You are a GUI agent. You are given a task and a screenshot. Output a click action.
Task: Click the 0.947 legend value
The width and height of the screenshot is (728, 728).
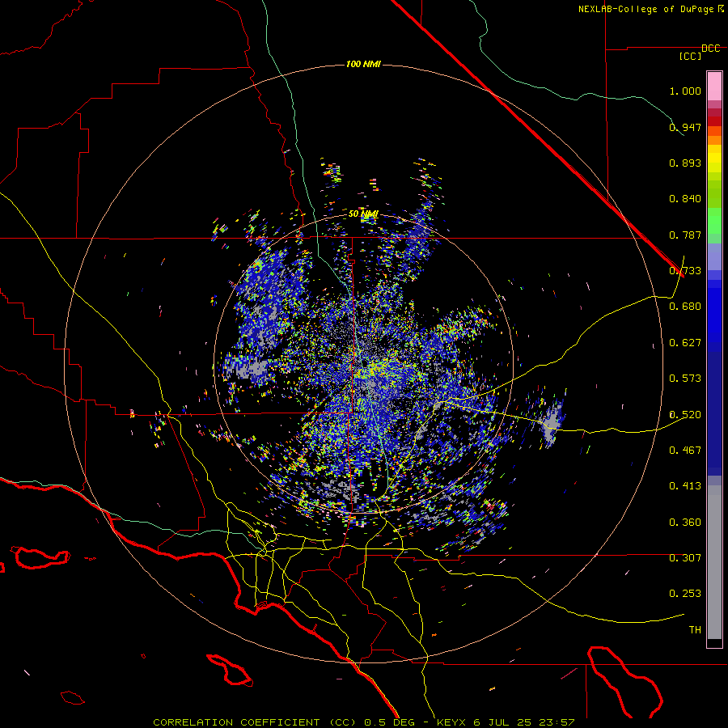[x=685, y=127]
